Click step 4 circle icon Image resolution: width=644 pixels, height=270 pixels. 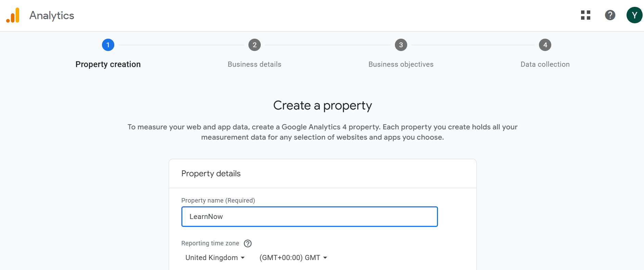[x=545, y=45]
